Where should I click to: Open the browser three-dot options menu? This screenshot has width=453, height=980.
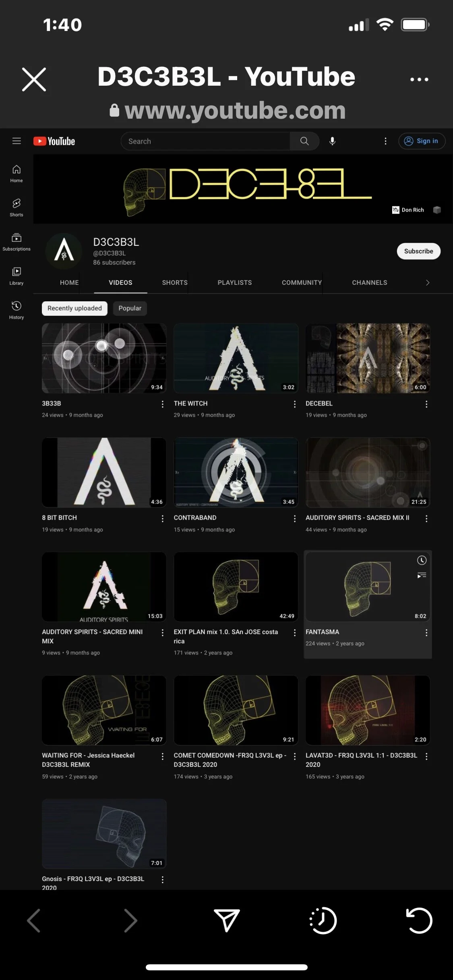(419, 79)
